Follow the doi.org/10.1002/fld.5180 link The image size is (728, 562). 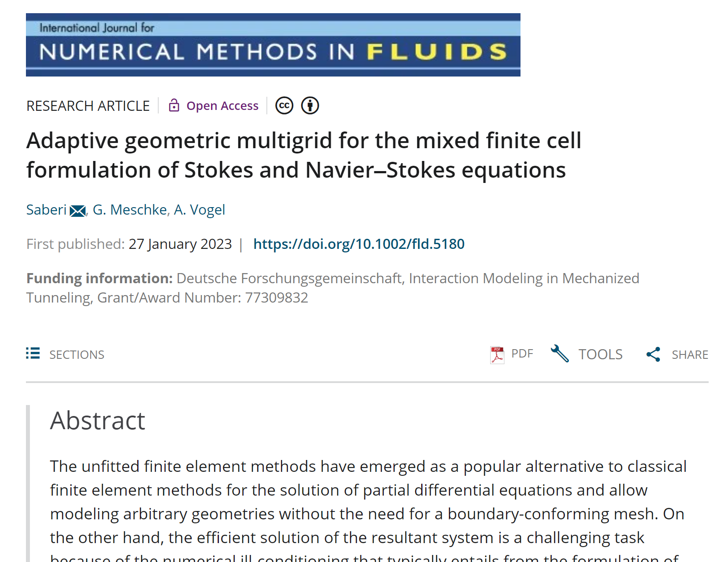coord(359,244)
